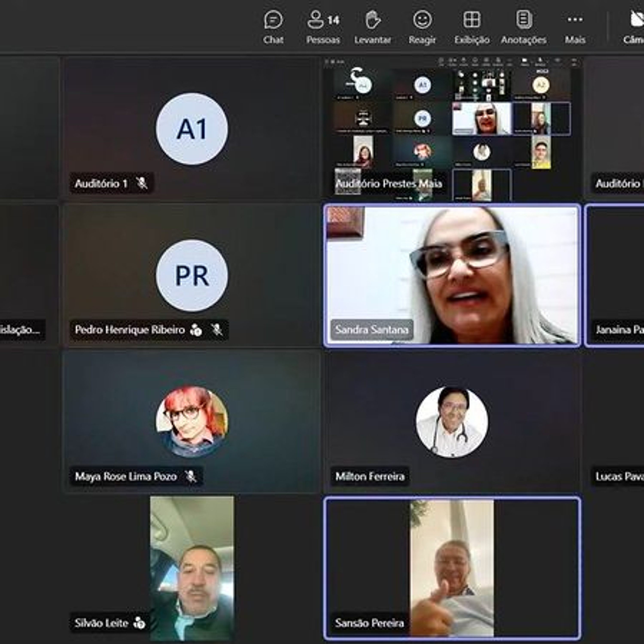Image resolution: width=644 pixels, height=644 pixels.
Task: Click the PR avatar circle
Action: [x=192, y=276]
